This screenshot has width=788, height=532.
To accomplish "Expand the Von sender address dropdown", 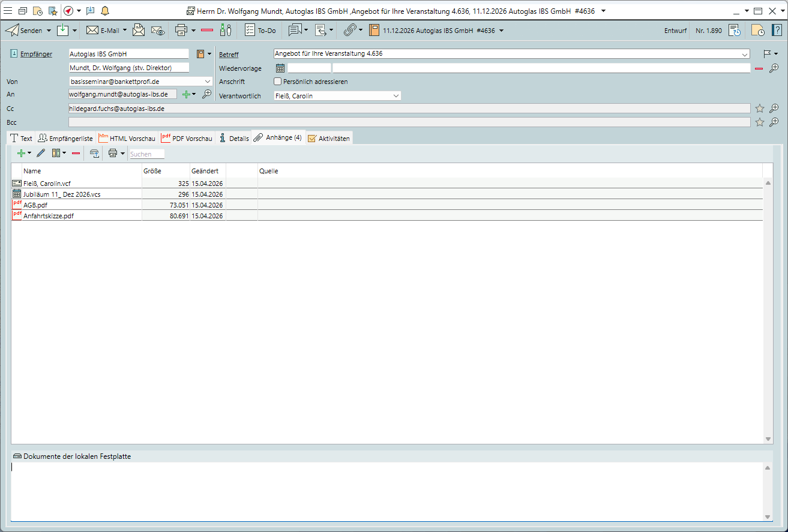I will coord(208,81).
